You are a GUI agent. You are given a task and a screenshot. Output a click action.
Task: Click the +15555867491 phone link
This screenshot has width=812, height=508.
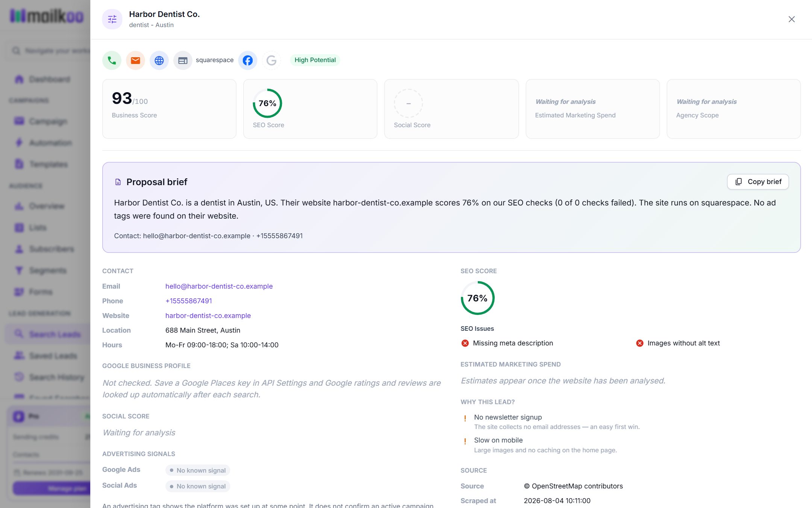tap(189, 301)
